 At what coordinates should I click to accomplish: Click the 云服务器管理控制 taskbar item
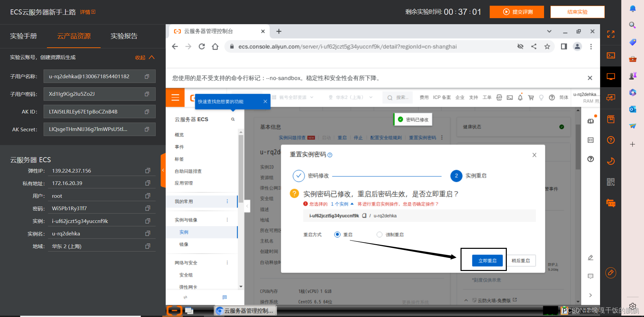click(246, 311)
